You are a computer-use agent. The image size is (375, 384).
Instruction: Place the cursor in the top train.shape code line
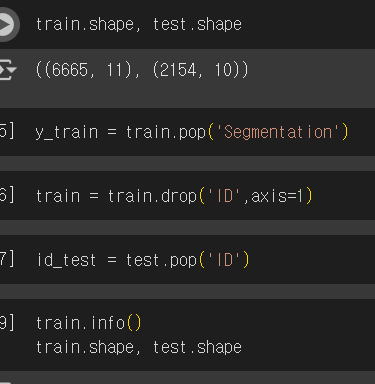[139, 25]
